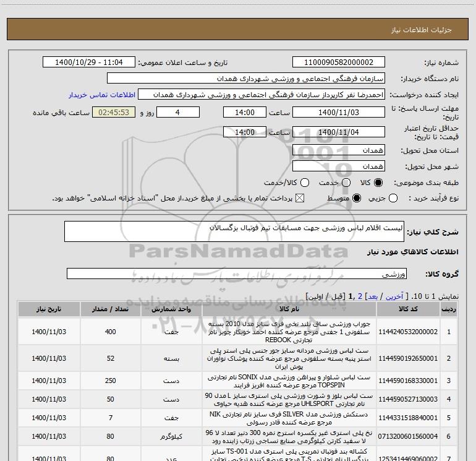This screenshot has width=476, height=461.
Task: Click the delivery city field همدان
Action: (339, 166)
